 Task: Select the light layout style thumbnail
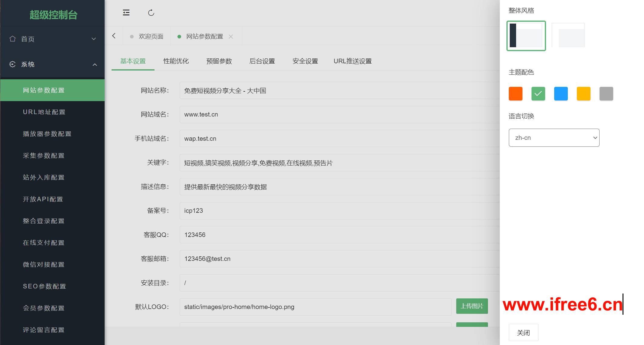click(568, 36)
